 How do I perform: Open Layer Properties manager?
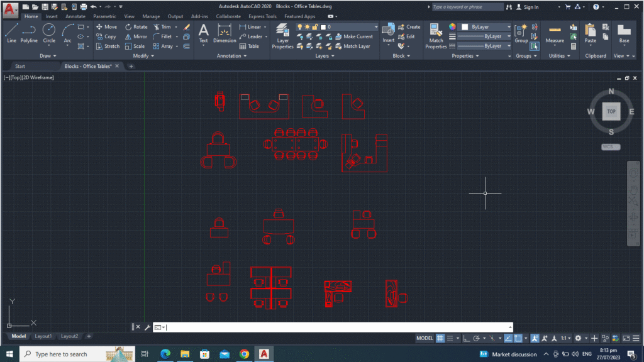(282, 36)
